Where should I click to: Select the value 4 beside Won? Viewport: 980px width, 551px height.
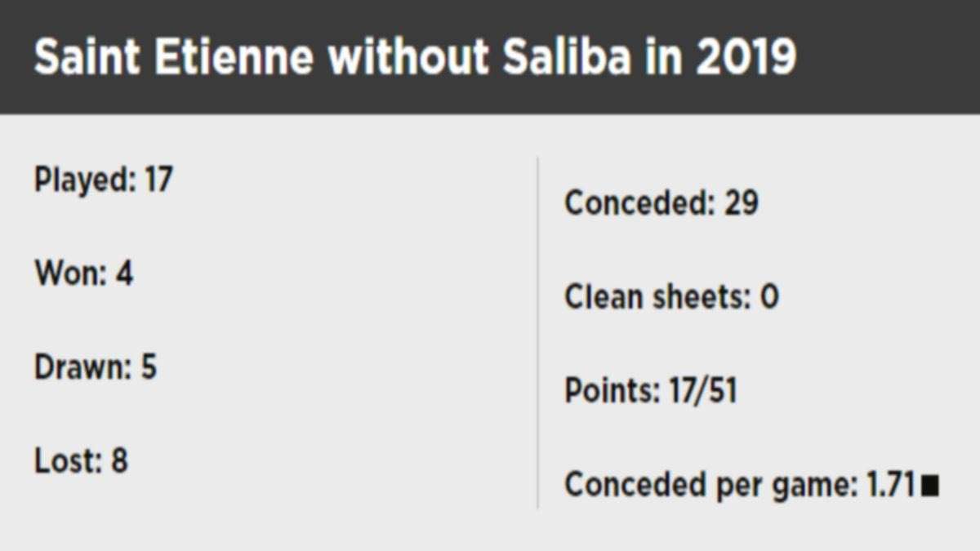(124, 273)
